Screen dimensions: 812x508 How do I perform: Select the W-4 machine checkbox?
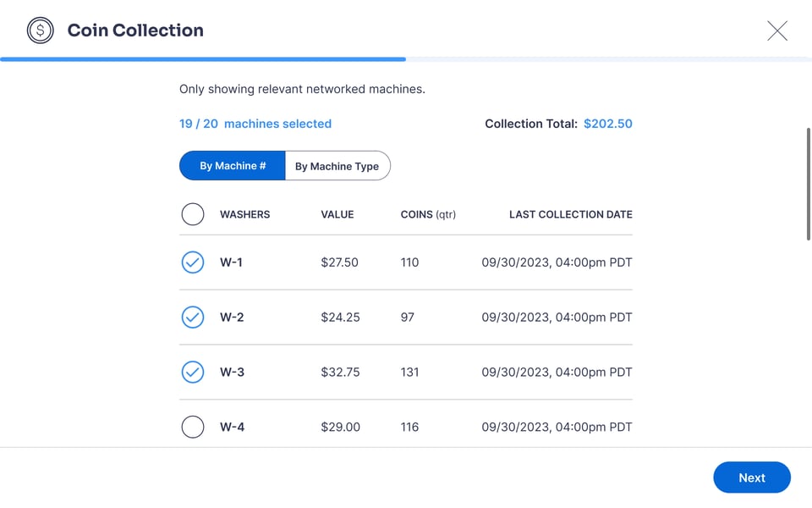tap(193, 427)
